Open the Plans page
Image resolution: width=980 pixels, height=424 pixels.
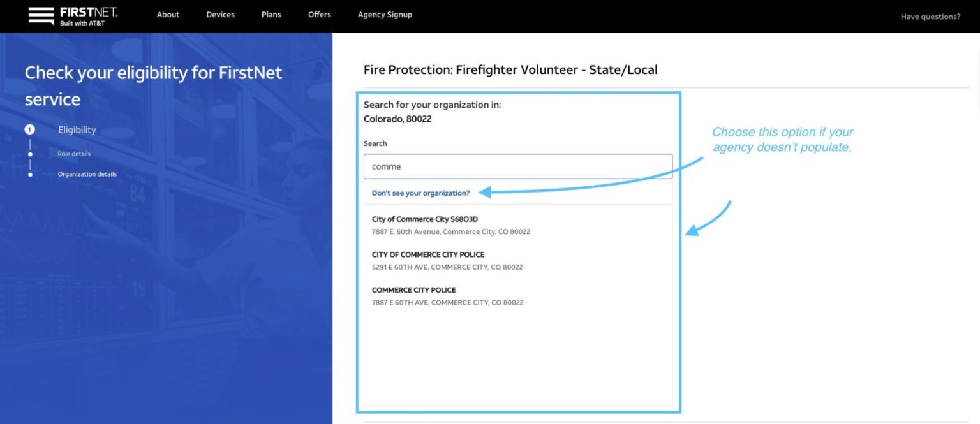(x=271, y=14)
